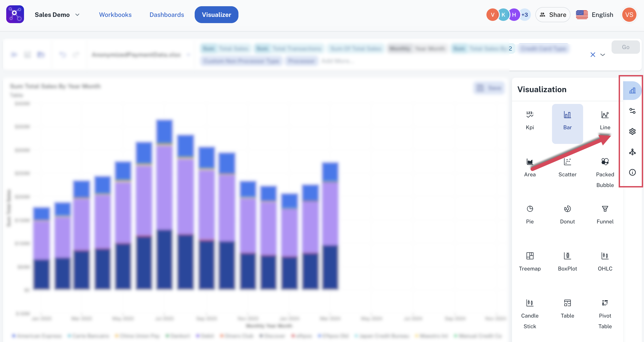The width and height of the screenshot is (644, 342).
Task: Open the settings gear side icon
Action: click(x=632, y=131)
